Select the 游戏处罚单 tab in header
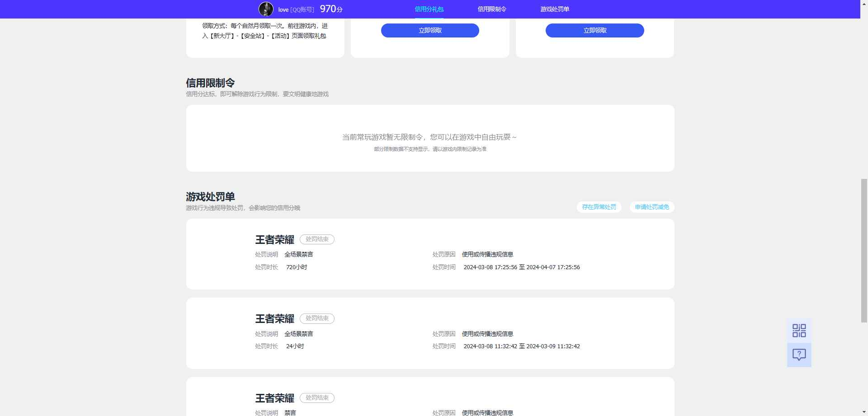This screenshot has width=868, height=416. [555, 9]
